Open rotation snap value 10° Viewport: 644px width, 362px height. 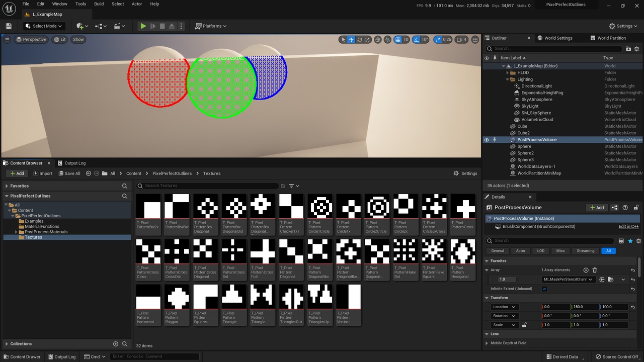(425, 40)
